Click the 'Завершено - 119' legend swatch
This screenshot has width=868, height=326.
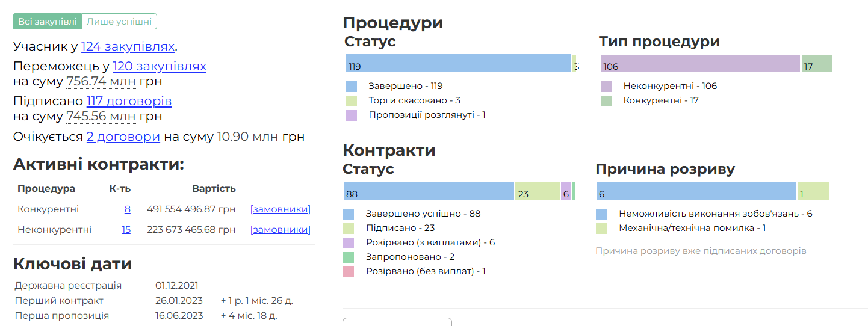tap(352, 86)
